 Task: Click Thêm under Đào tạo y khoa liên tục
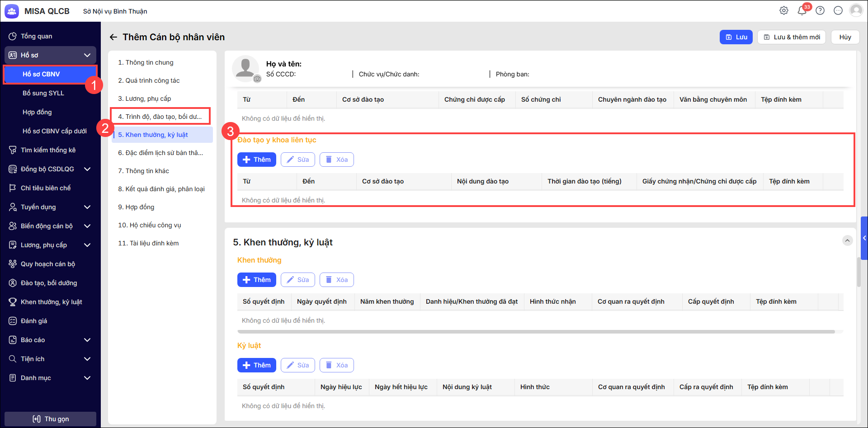[x=256, y=160]
